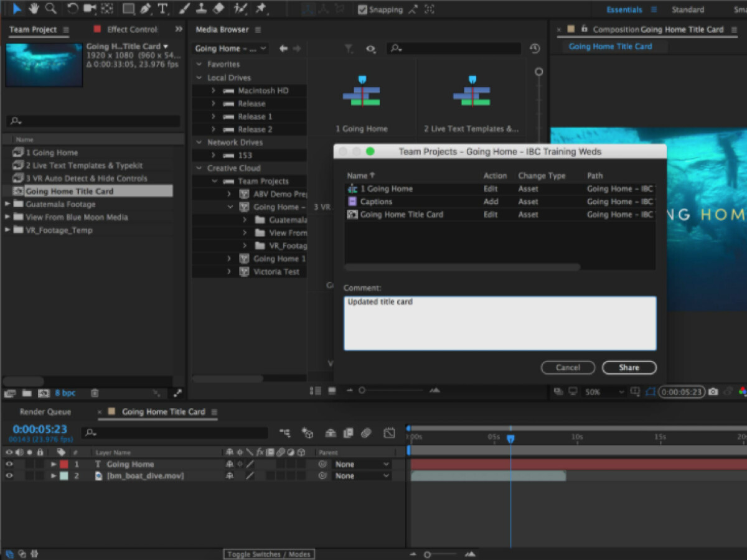Expand the Macintosh HD drive
This screenshot has height=560, width=747.
tap(213, 91)
